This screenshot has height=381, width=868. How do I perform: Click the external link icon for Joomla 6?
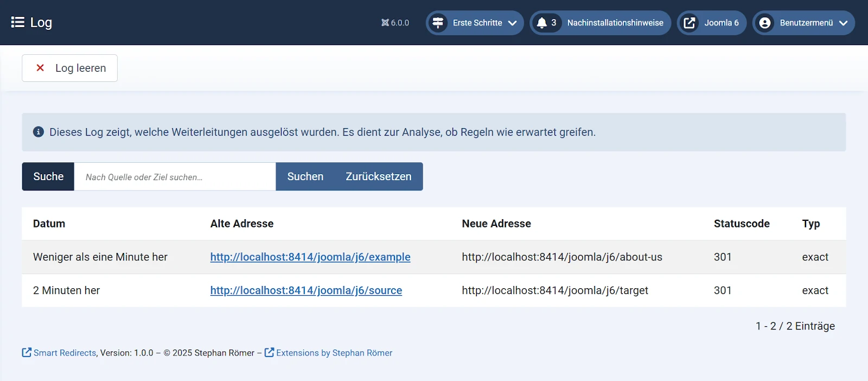coord(689,23)
